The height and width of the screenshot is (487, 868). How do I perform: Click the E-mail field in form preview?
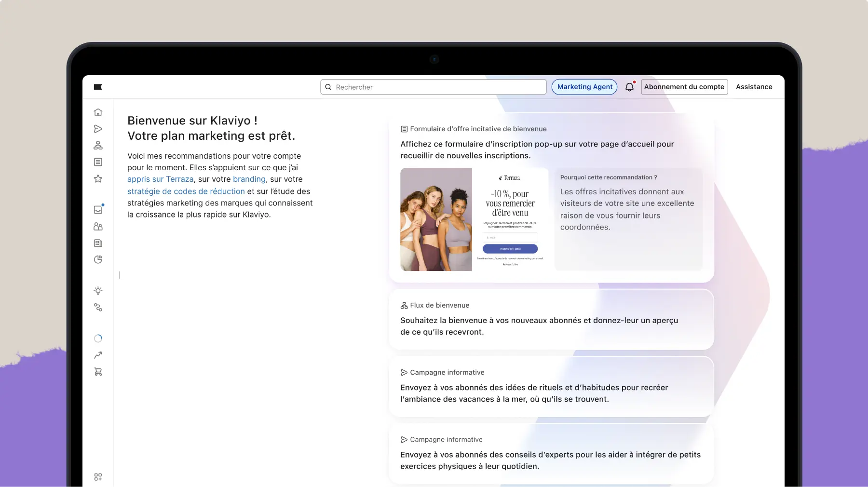[x=510, y=237]
